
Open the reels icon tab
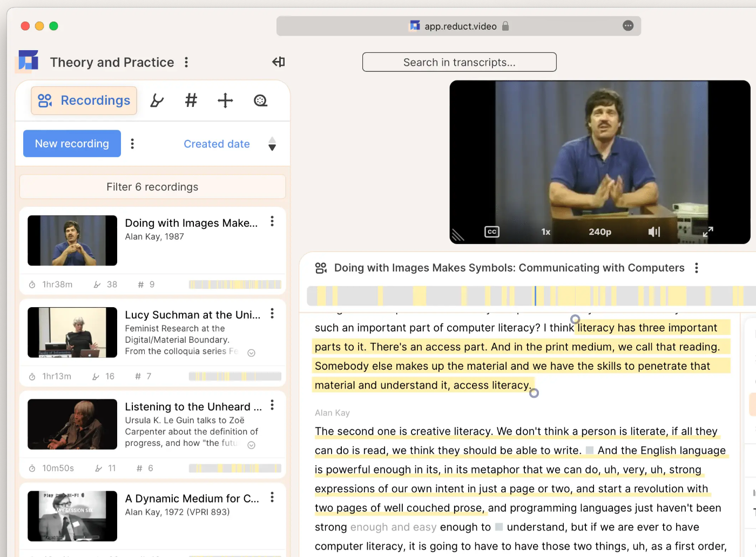click(x=260, y=100)
